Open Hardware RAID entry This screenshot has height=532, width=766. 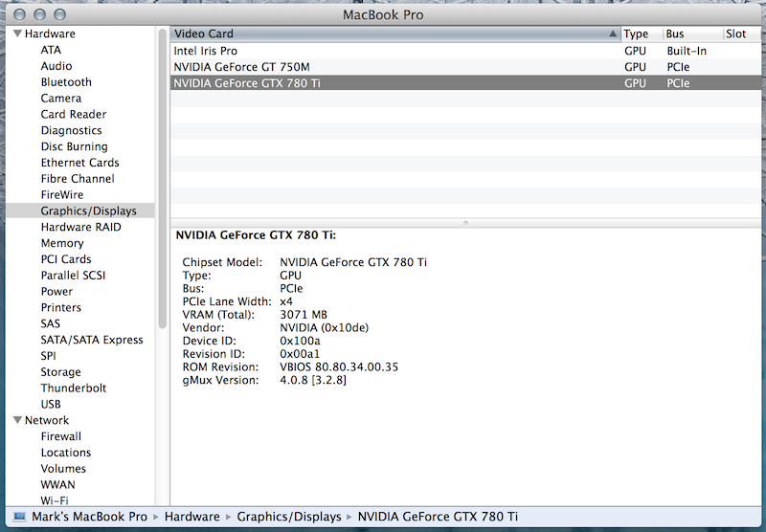[80, 227]
